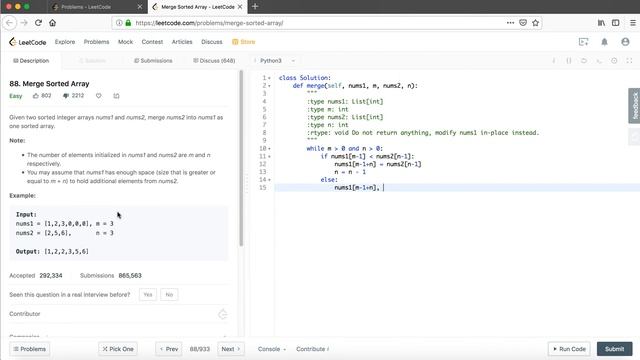Collapse the else block fold line 14
The width and height of the screenshot is (640, 360).
(x=269, y=180)
